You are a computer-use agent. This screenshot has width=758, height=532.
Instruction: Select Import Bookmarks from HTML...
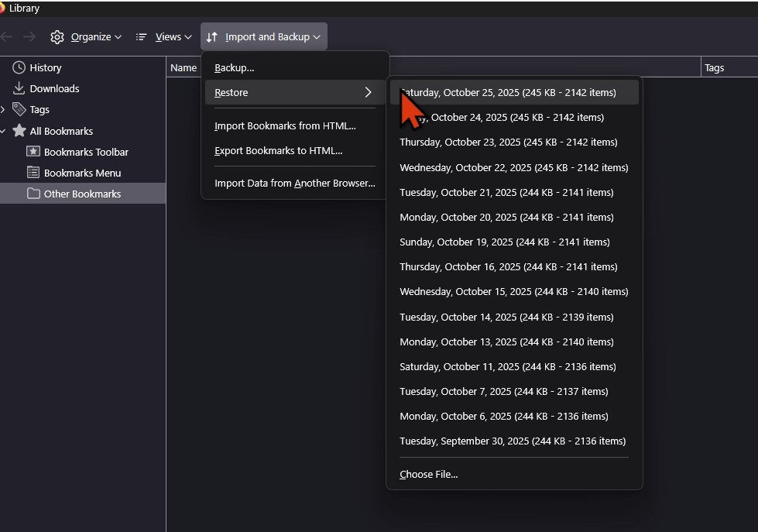click(x=285, y=125)
